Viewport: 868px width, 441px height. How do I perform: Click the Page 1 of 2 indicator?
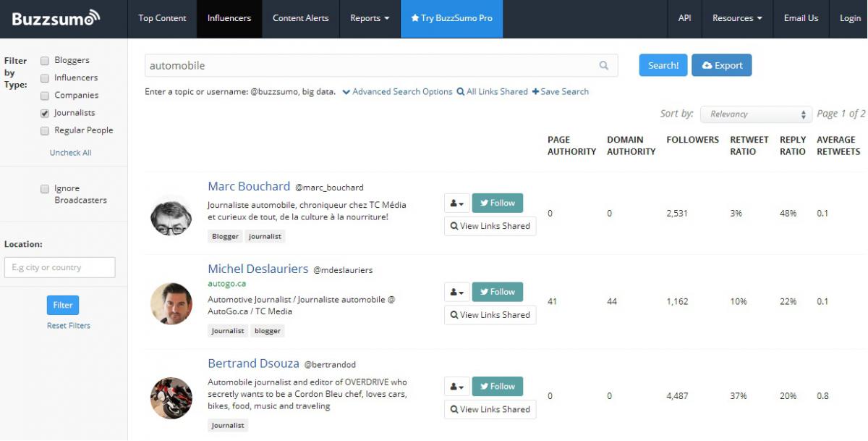[842, 114]
